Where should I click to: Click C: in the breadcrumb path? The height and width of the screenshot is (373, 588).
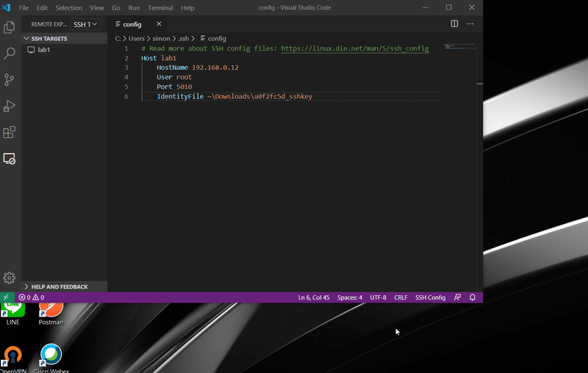click(118, 39)
